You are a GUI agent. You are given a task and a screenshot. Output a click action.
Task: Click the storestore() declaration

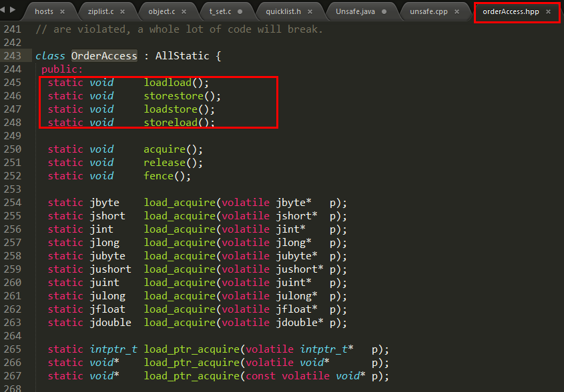click(182, 96)
